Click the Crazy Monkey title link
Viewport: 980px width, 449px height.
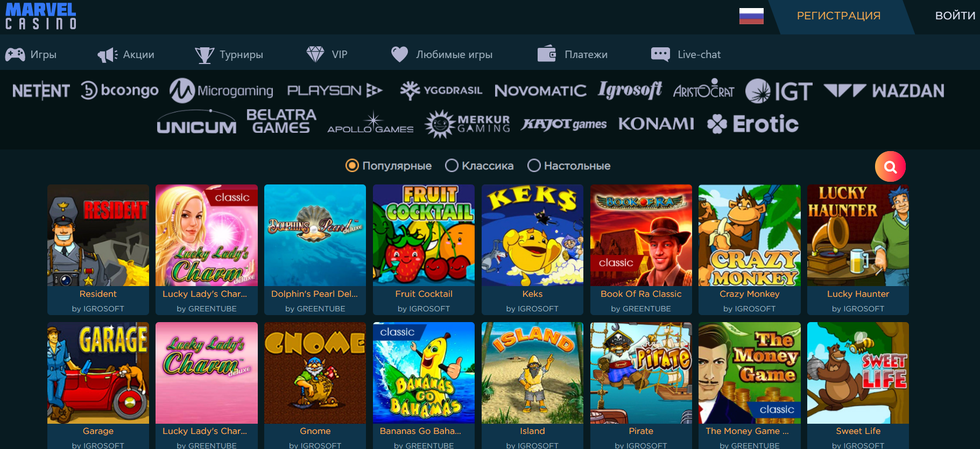click(x=749, y=294)
